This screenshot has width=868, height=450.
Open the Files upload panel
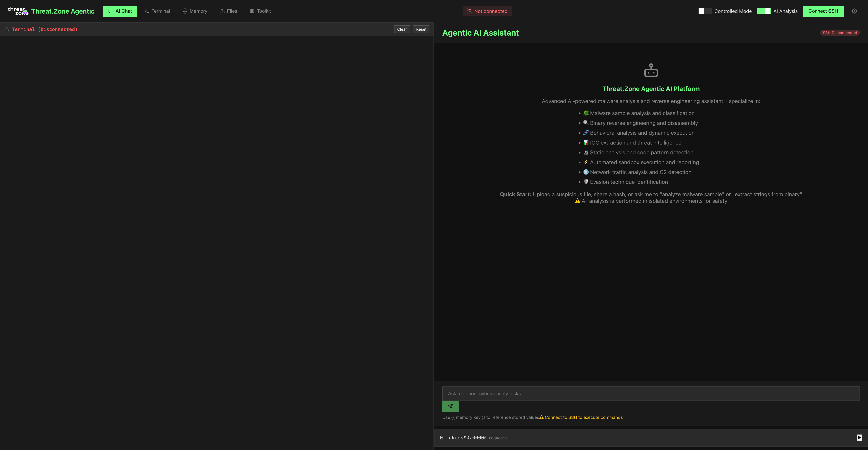228,11
